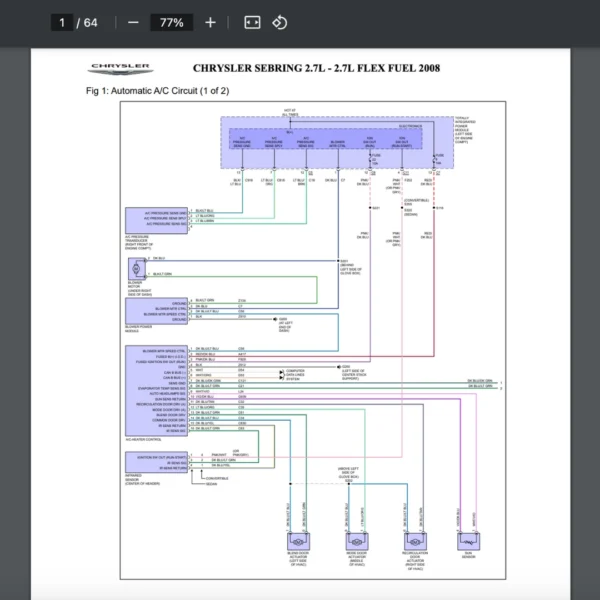Click the blower motor symbol in the diagram
Screen dimensions: 600x600
(x=136, y=266)
